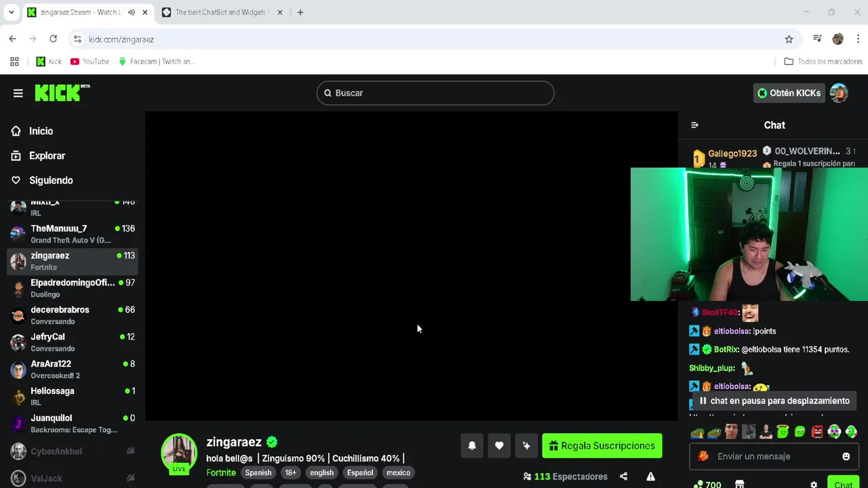Click Shibby_plup username in chat

point(711,368)
